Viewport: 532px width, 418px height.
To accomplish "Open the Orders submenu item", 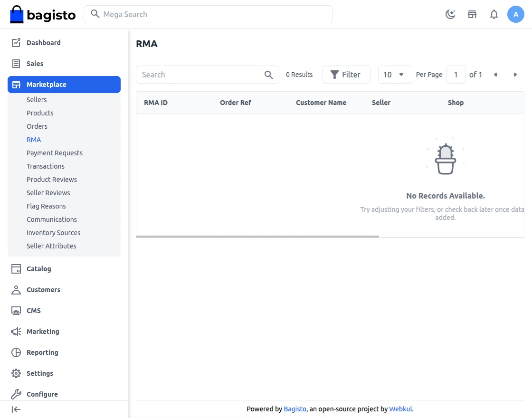I will pos(37,126).
